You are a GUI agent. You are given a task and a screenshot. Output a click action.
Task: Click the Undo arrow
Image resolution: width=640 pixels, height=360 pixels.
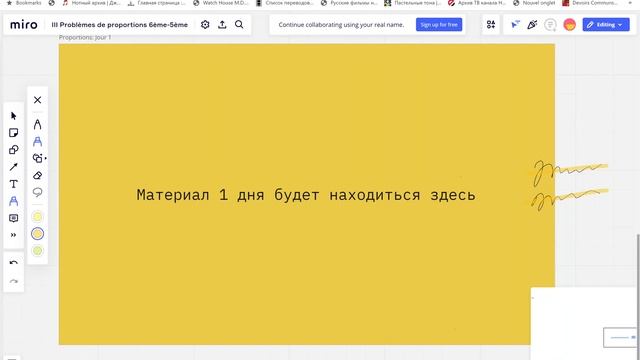click(x=13, y=263)
